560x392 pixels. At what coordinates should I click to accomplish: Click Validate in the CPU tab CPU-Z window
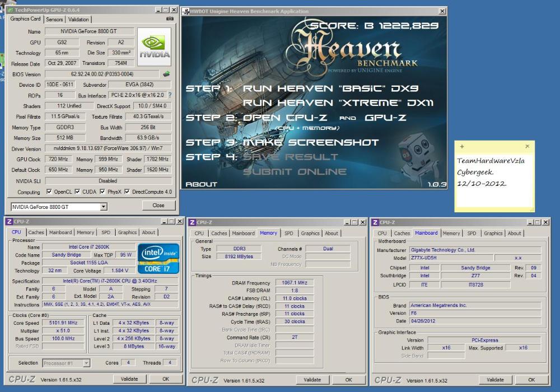(x=129, y=379)
